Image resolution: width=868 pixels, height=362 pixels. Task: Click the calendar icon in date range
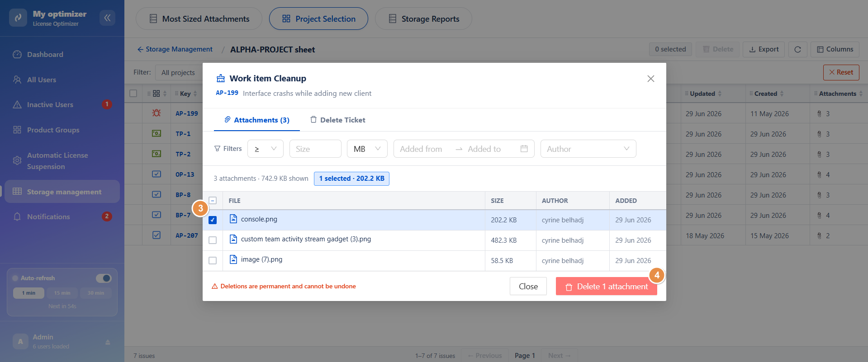coord(524,149)
